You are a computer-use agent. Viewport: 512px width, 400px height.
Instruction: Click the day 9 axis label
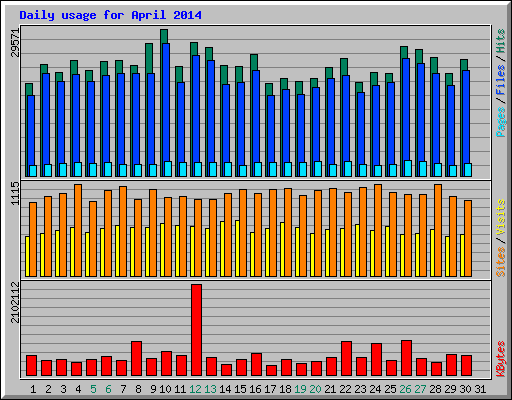click(x=153, y=389)
